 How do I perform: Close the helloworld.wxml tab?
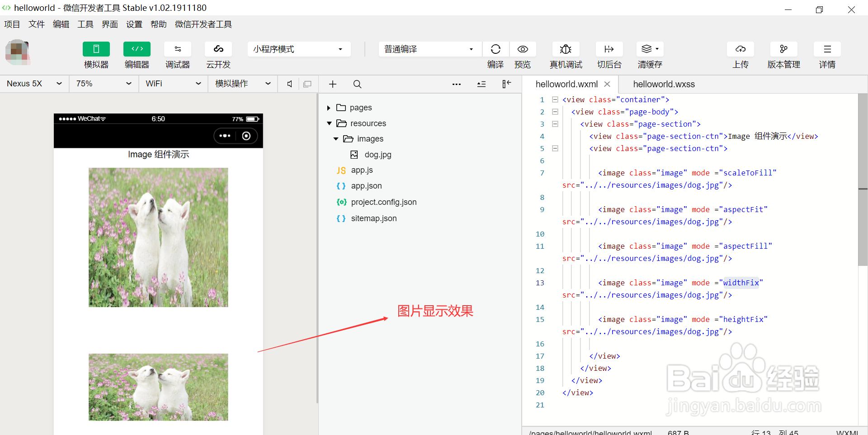(607, 84)
